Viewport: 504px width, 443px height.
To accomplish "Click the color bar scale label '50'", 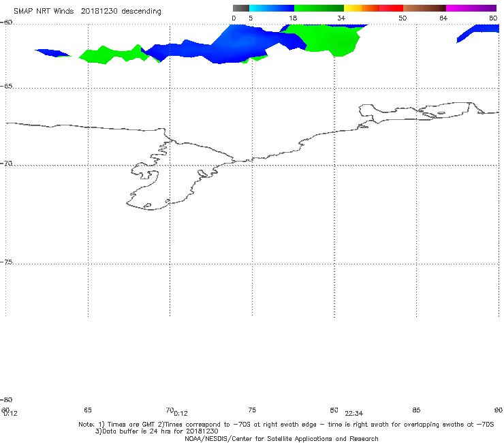I will pos(403,18).
